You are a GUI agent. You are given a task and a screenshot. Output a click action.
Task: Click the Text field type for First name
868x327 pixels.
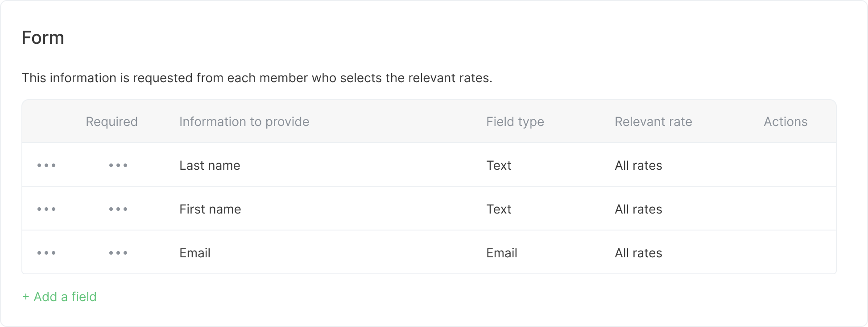tap(499, 209)
